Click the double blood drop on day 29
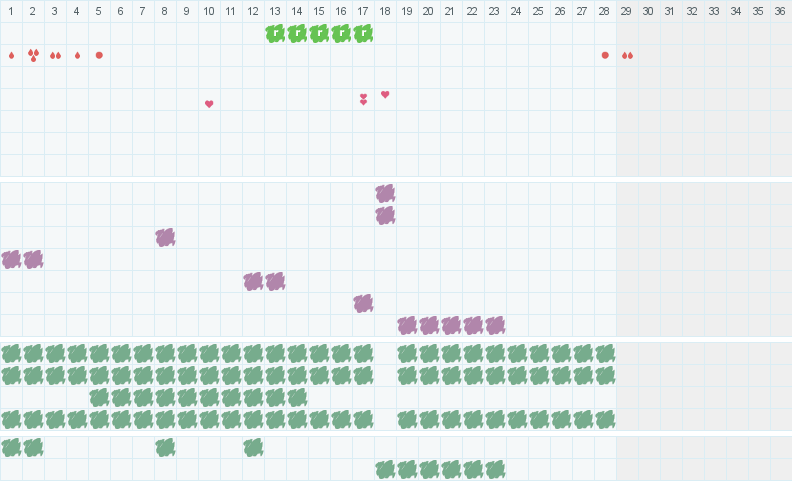The image size is (792, 481). [627, 56]
